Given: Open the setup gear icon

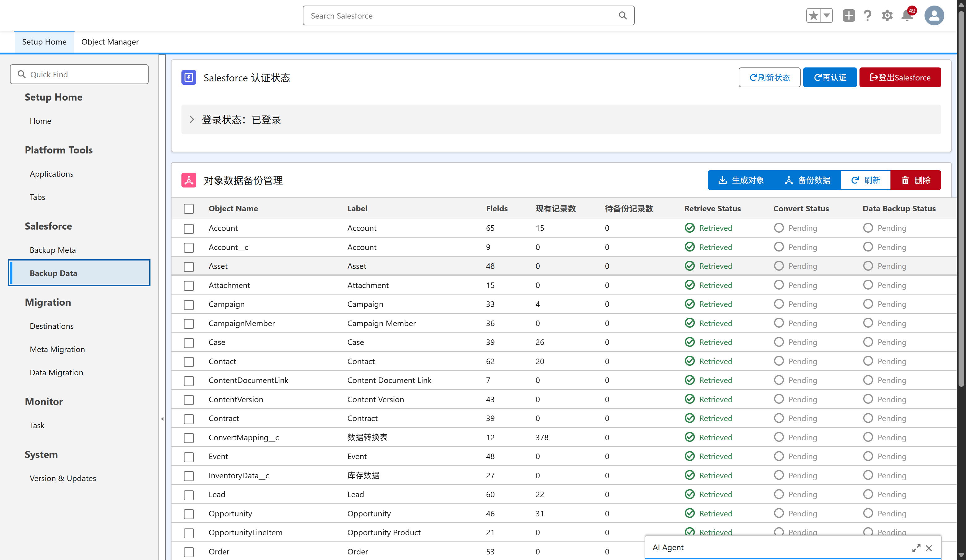Looking at the screenshot, I should [x=887, y=16].
